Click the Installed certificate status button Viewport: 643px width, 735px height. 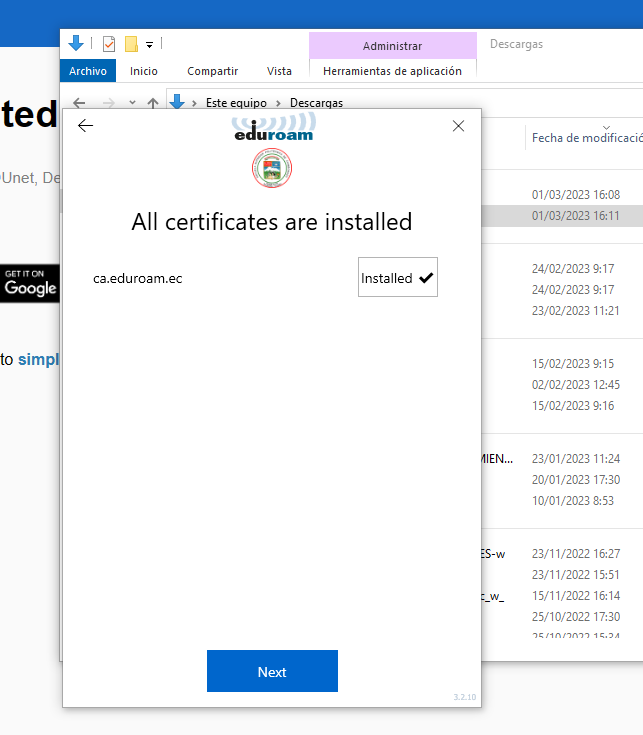coord(398,277)
